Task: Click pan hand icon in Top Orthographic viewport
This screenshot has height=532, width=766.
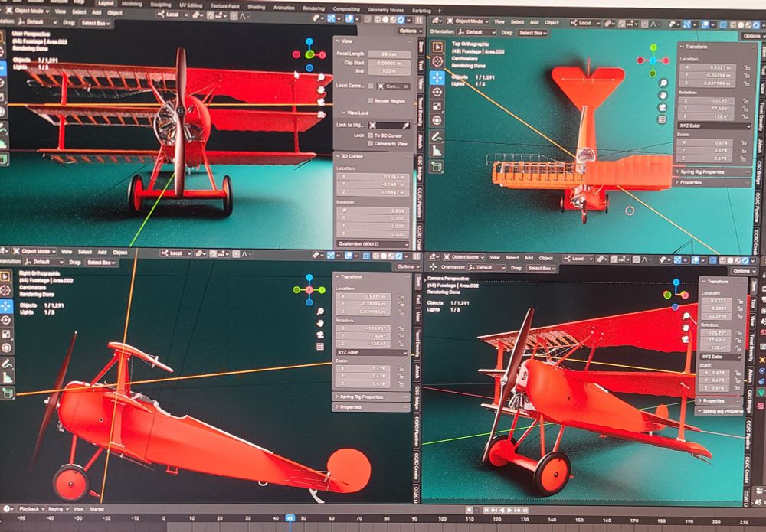Action: pos(663,96)
